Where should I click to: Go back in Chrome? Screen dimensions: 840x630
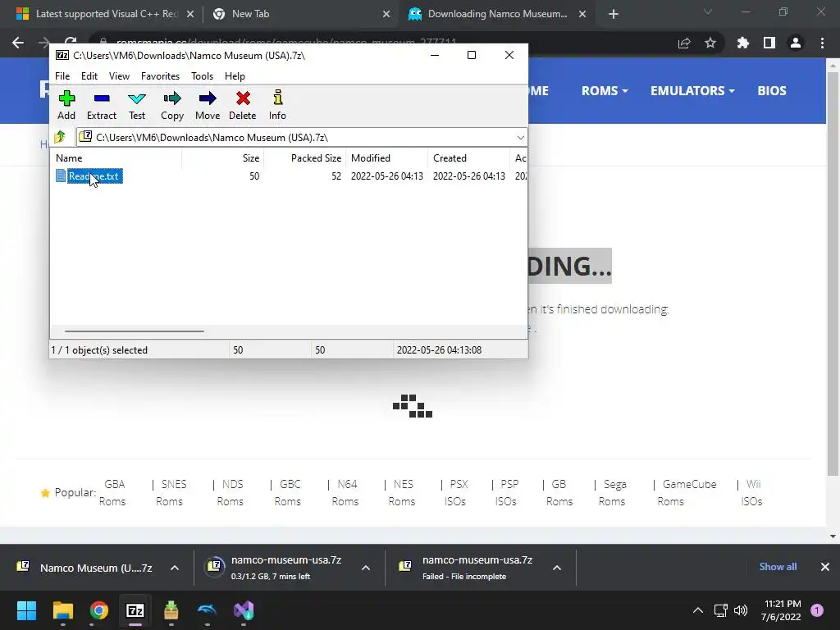coord(18,43)
